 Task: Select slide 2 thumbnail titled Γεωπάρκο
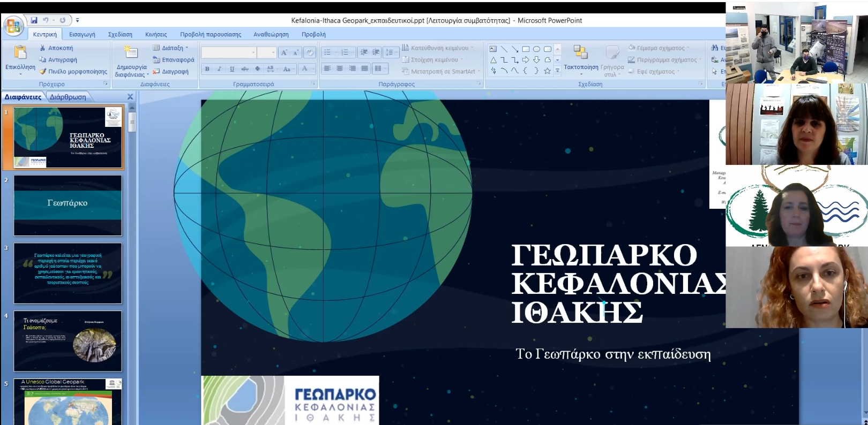tap(68, 205)
